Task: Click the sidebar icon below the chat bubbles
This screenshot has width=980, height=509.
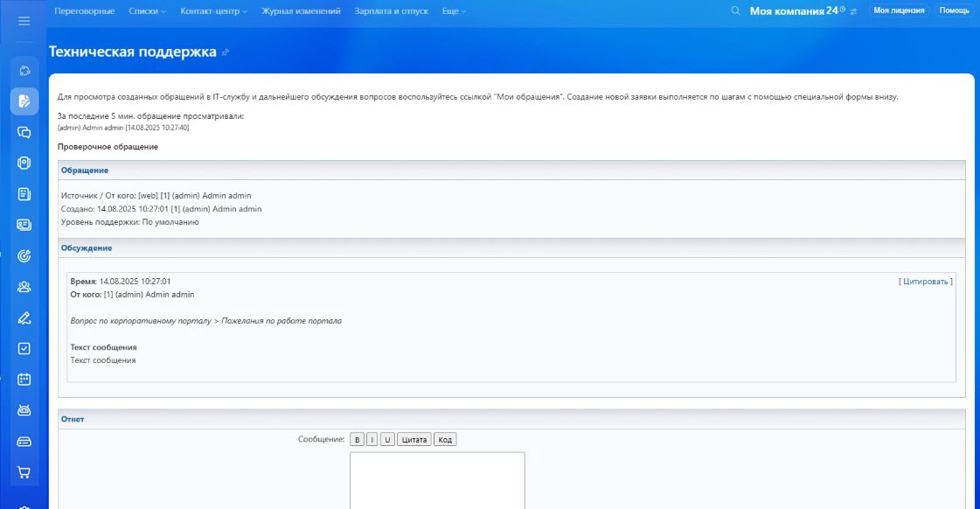Action: click(24, 163)
